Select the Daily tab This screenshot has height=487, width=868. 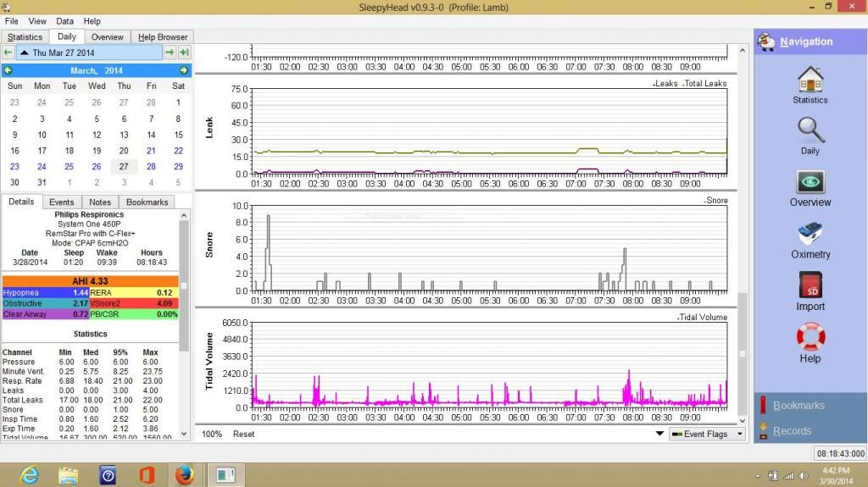pos(66,36)
